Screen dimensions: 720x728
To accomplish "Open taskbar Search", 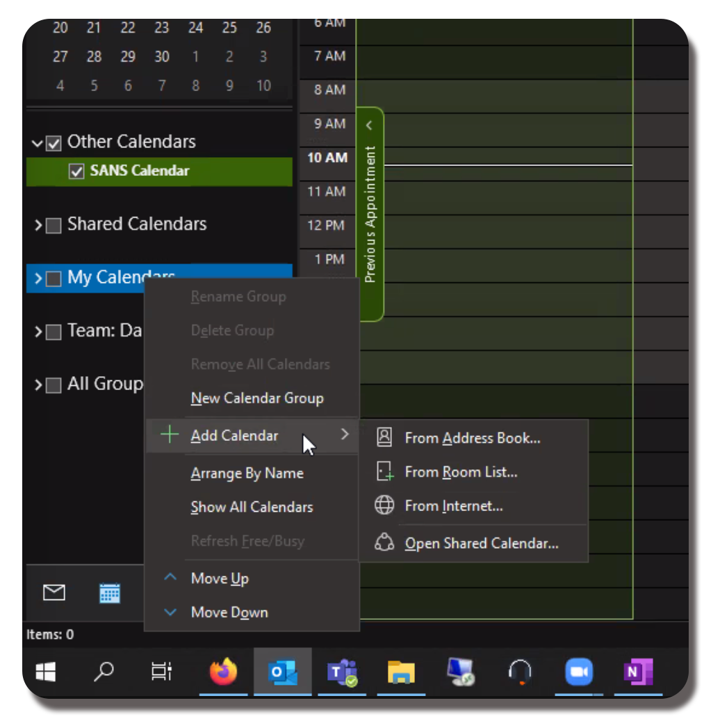I will click(x=104, y=672).
